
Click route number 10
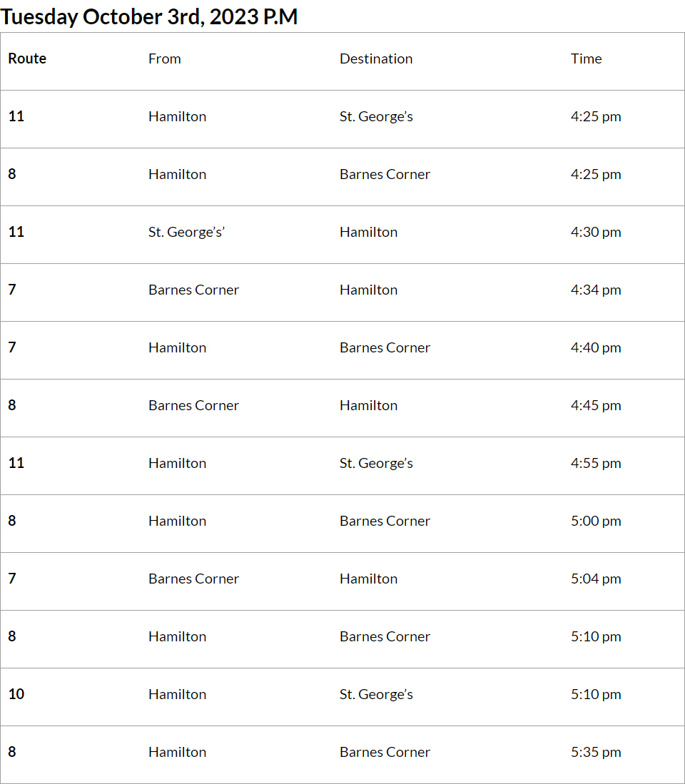[x=16, y=695]
